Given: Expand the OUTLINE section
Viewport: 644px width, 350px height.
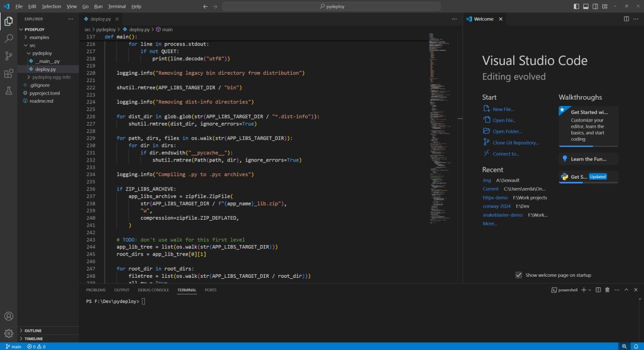Looking at the screenshot, I should pyautogui.click(x=33, y=331).
